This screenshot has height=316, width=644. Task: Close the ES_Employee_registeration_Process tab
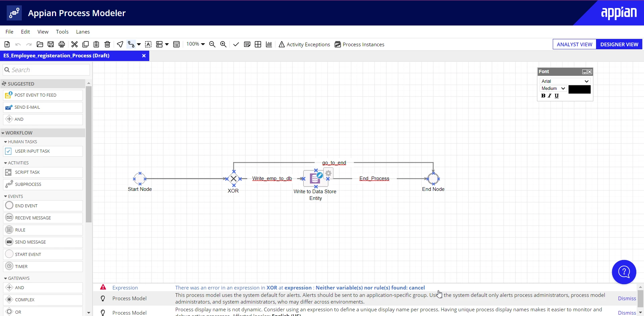(144, 56)
